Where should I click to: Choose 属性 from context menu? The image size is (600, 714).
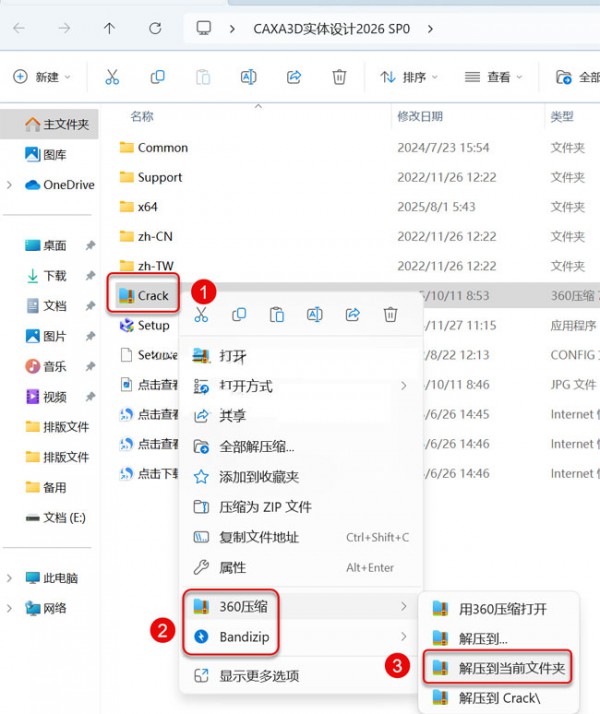301,567
